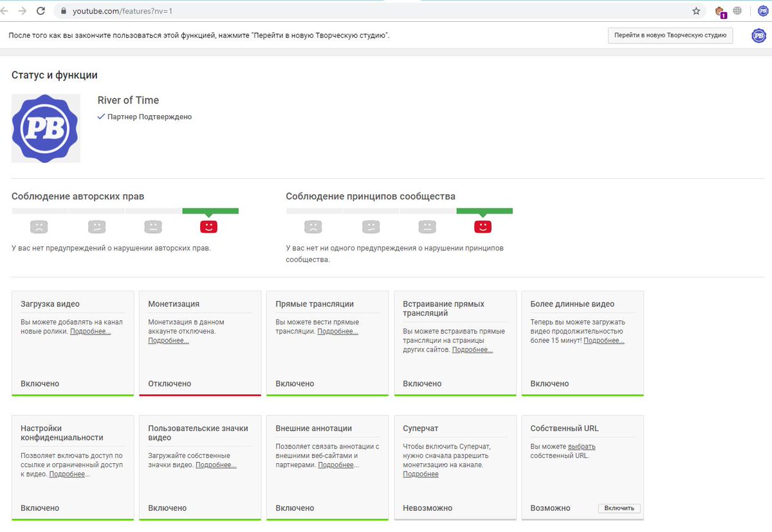Open Подробнее link in Монетизация card
The height and width of the screenshot is (532, 772).
click(169, 340)
